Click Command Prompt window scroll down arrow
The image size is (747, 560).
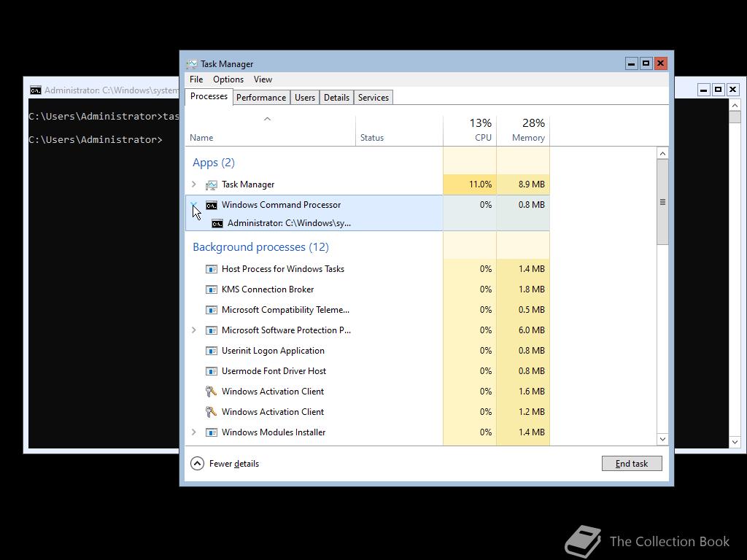[735, 442]
